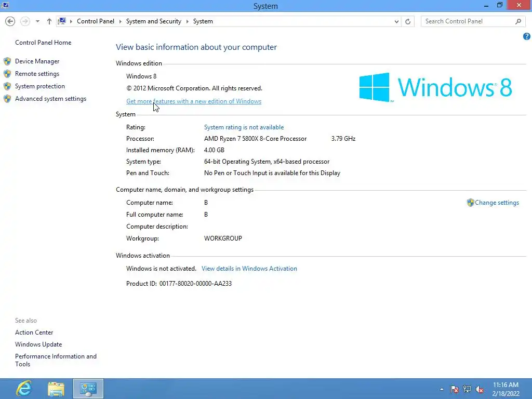Click the Windows 8 edition name text
The height and width of the screenshot is (399, 532).
pos(141,76)
